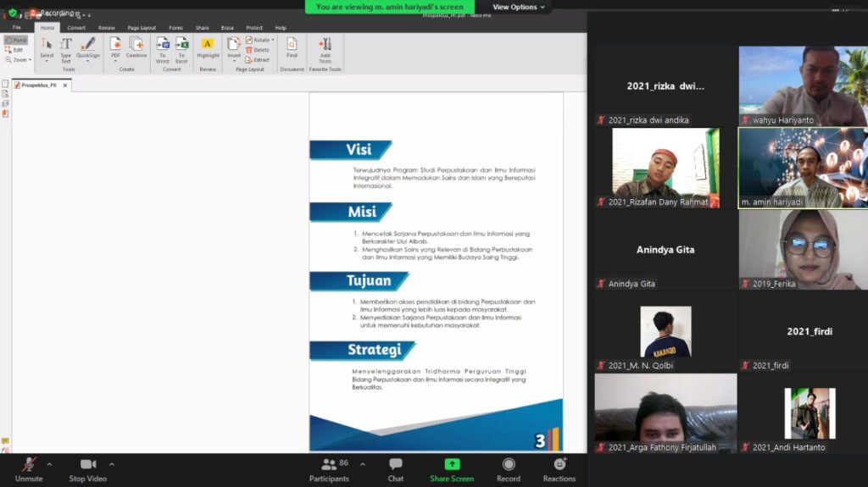Open Zoom Reactions
868x487 pixels.
coord(559,469)
